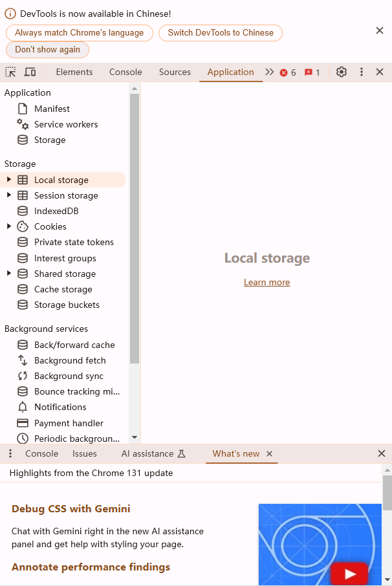The image size is (392, 586).
Task: Switch to the Elements tab
Action: (74, 72)
